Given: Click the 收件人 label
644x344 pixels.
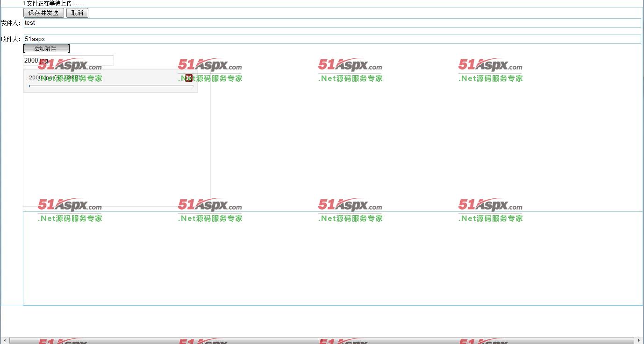Looking at the screenshot, I should point(11,39).
